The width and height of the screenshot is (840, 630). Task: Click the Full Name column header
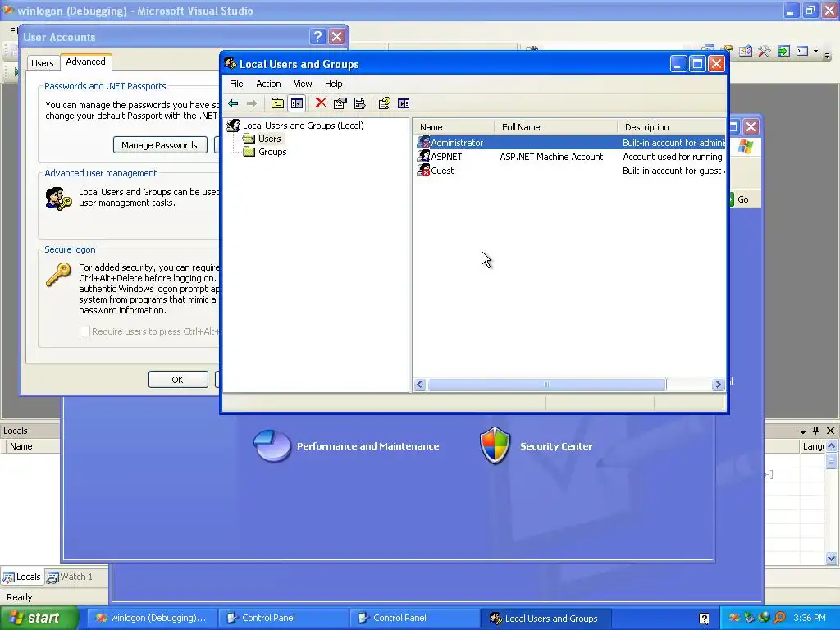click(555, 127)
